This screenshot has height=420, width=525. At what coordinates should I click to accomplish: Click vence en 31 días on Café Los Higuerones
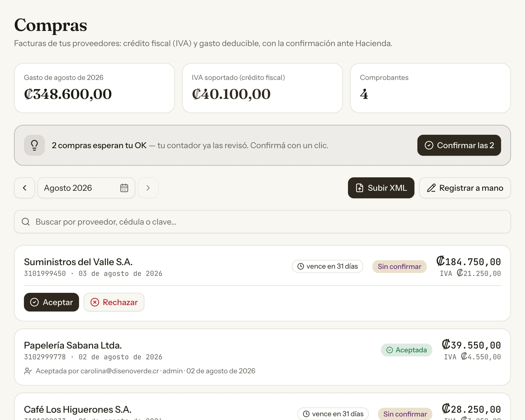point(333,414)
